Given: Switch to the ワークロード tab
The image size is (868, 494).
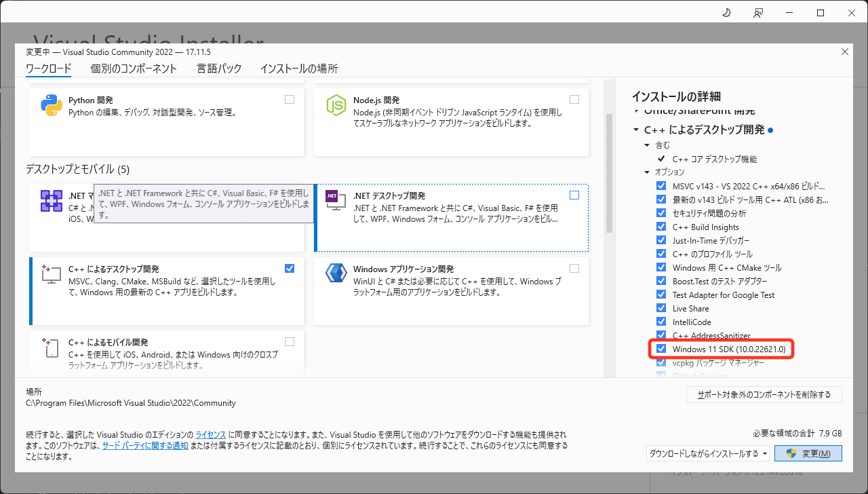Looking at the screenshot, I should pos(48,69).
